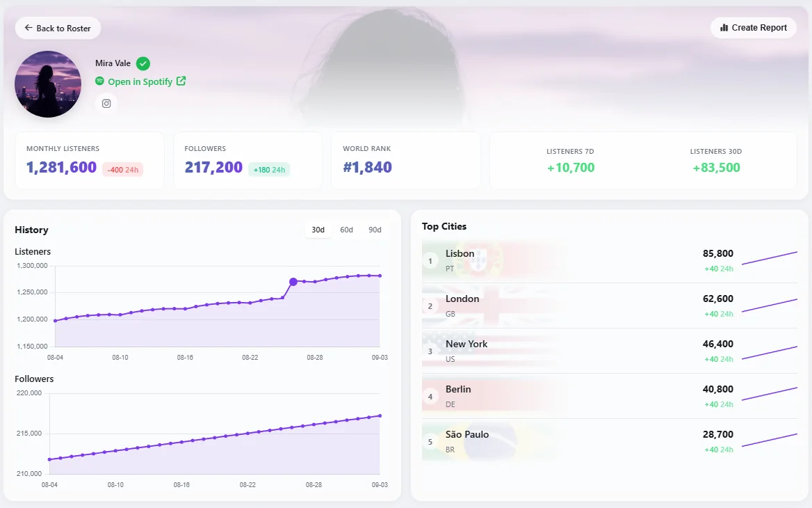
Task: Open the artist in Spotify
Action: click(140, 81)
